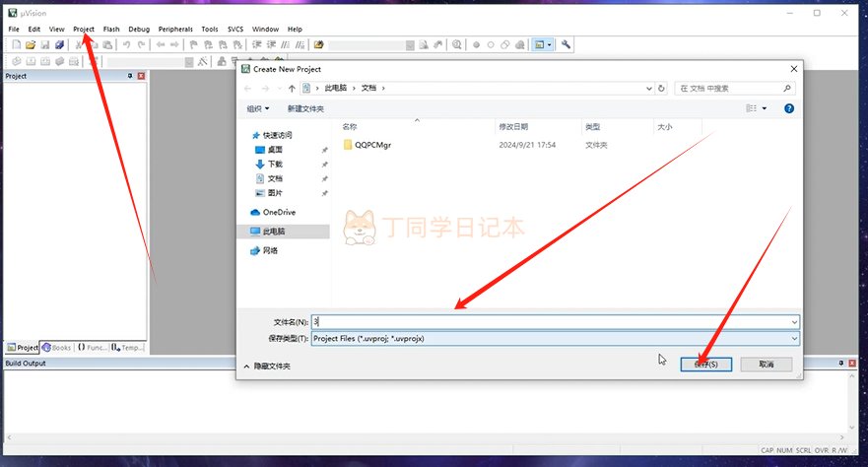Open the 组织 dropdown menu
The image size is (868, 467).
(x=257, y=109)
